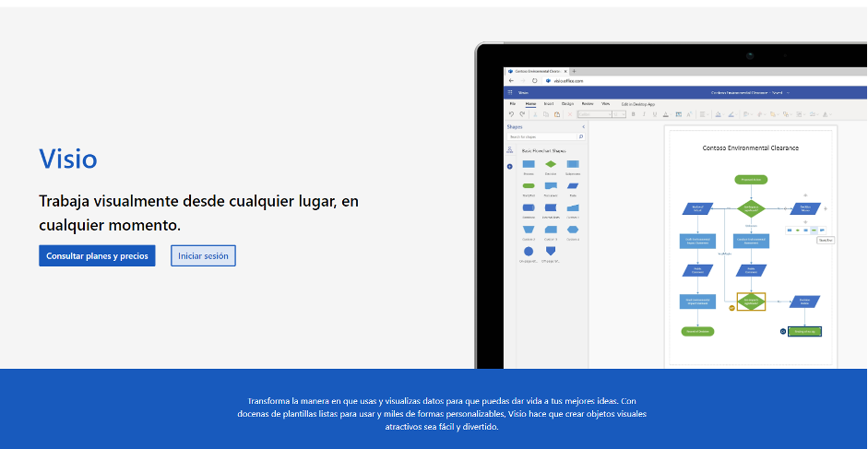Select the top green Proposed Action terminator
The height and width of the screenshot is (449, 868).
point(751,180)
